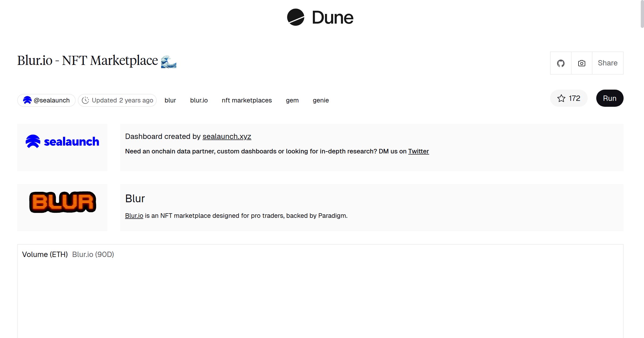Screen dimensions: 644x338
Task: Open the sealaunch.xyz link
Action: pos(227,136)
